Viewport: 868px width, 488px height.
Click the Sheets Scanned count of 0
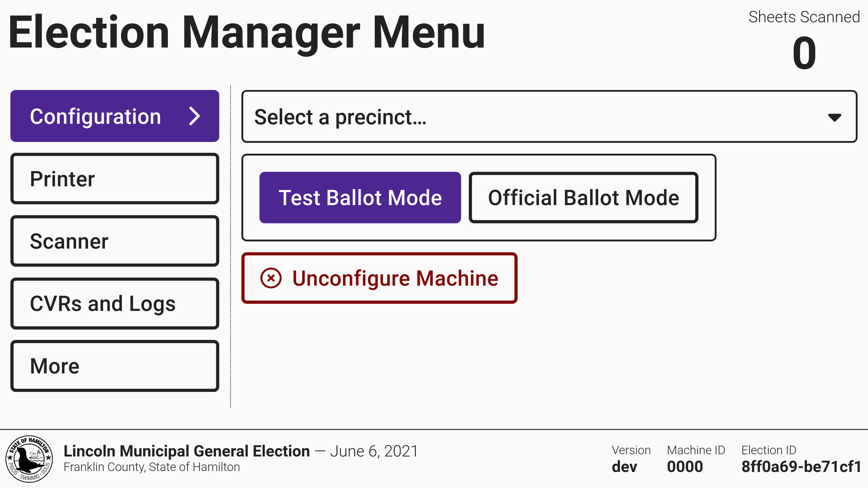click(804, 53)
